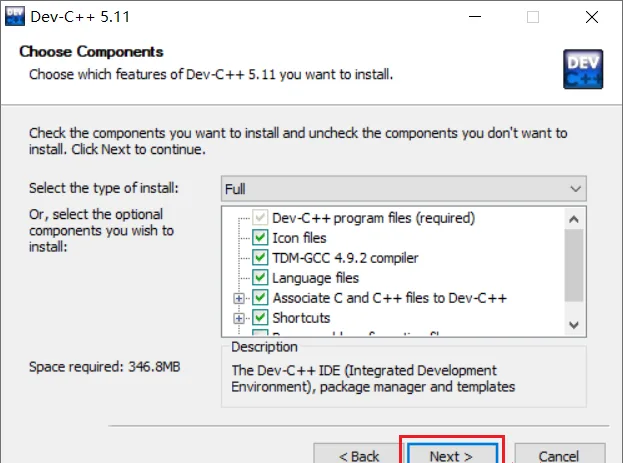This screenshot has height=463, width=623.
Task: Expand the Shortcuts tree node
Action: point(239,318)
